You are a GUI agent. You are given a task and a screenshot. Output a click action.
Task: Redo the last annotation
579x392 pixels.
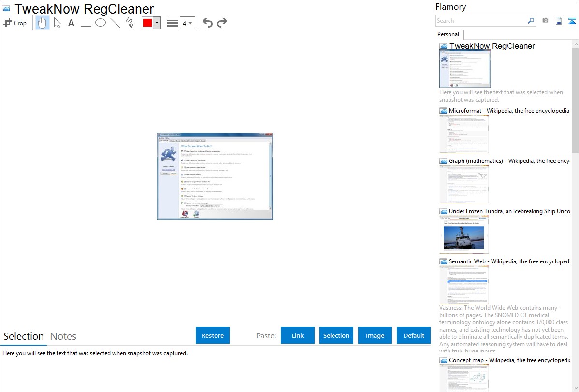coord(222,23)
